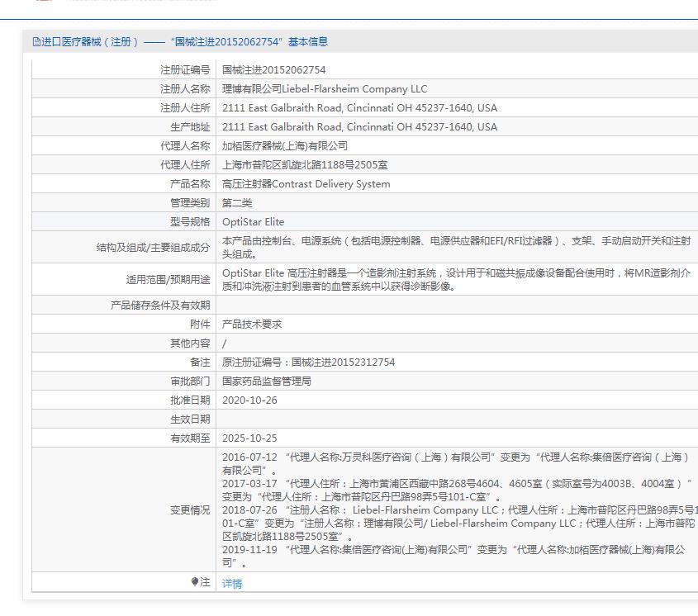Select model value OptiStar Elite
The width and height of the screenshot is (698, 616).
click(x=254, y=222)
